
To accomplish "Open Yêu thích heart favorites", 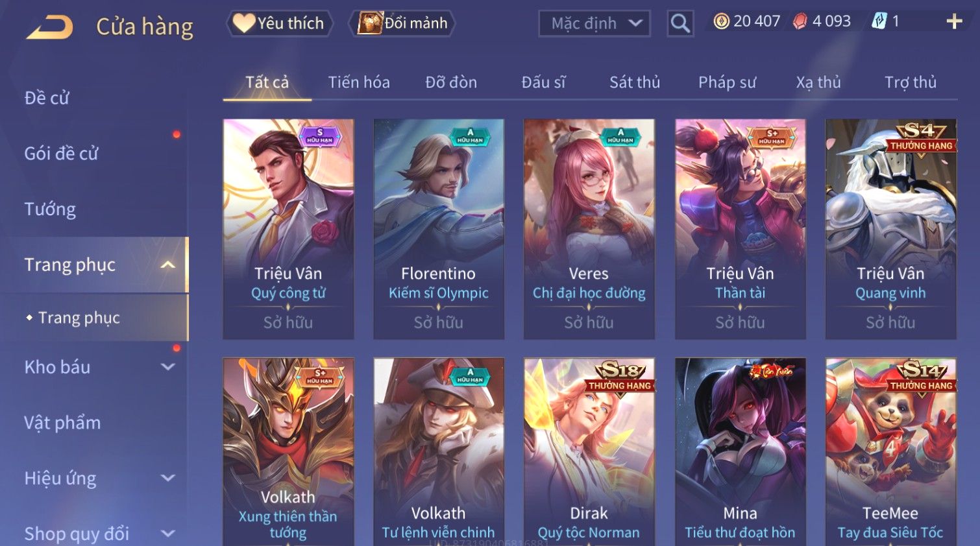I will 279,23.
